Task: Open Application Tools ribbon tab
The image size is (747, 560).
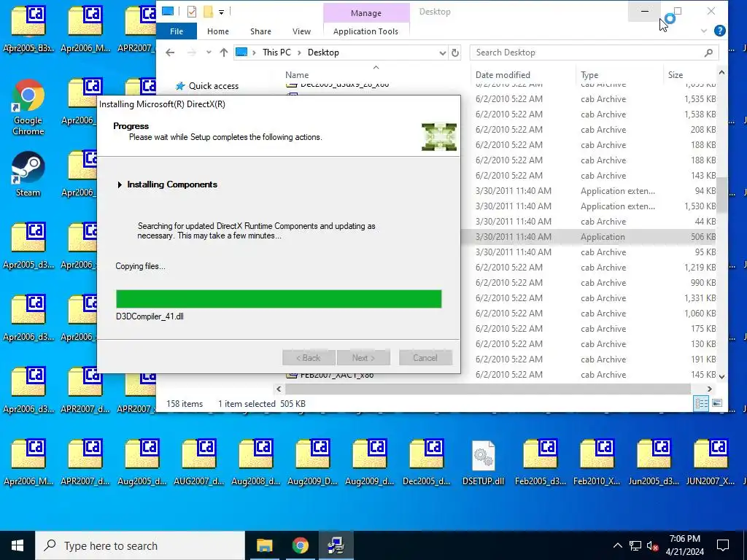Action: pyautogui.click(x=365, y=31)
